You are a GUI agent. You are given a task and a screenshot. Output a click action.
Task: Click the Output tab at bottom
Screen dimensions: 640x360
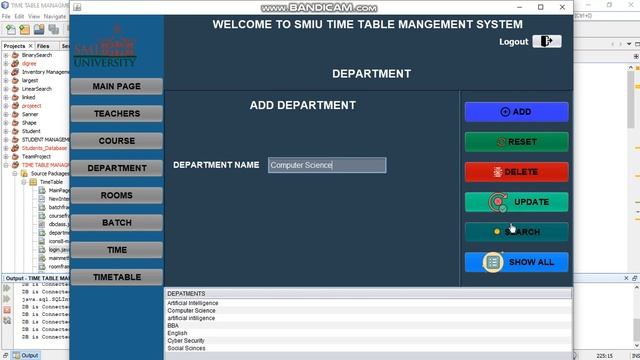26,356
